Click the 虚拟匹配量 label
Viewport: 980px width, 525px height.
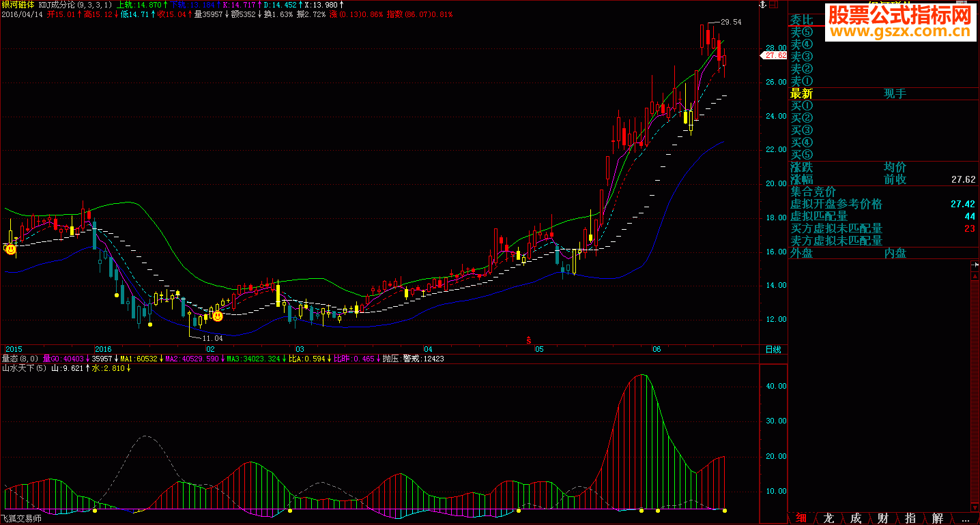pos(819,216)
